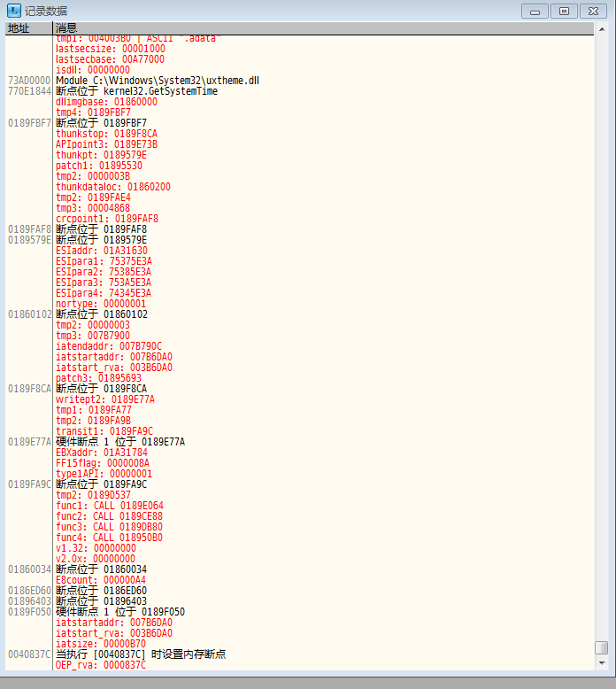Viewport: 616px width, 689px height.
Task: Select the func2: CALL 0189CE88 line
Action: click(x=109, y=516)
